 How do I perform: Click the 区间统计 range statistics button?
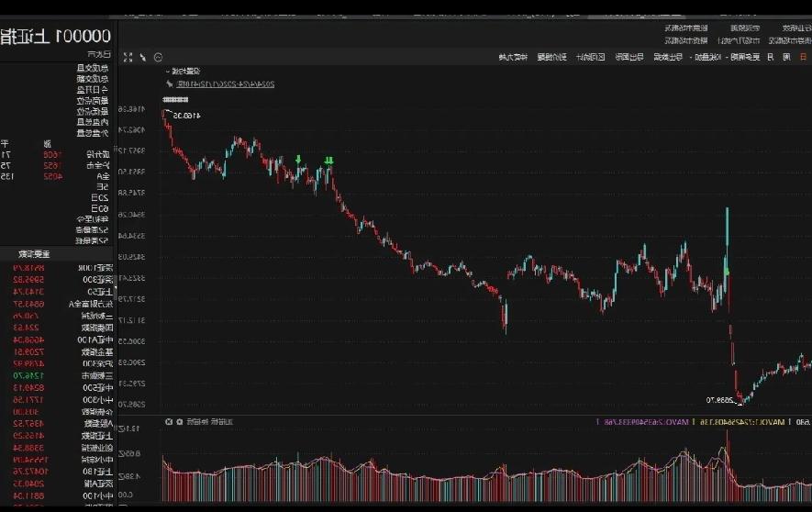590,57
